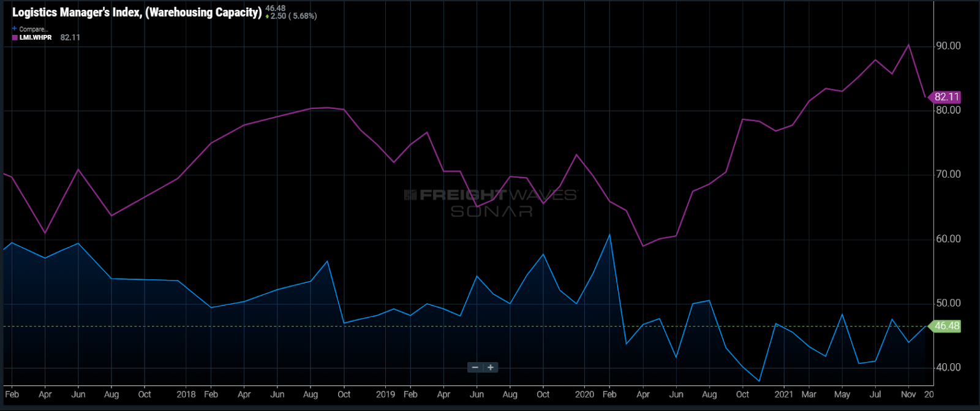Image resolution: width=980 pixels, height=411 pixels.
Task: Click the FreightWaves SONAR watermark logo
Action: (491, 203)
